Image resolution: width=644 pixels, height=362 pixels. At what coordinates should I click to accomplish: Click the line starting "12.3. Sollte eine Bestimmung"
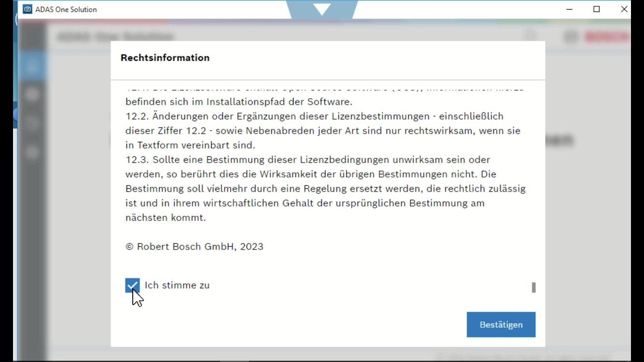308,160
